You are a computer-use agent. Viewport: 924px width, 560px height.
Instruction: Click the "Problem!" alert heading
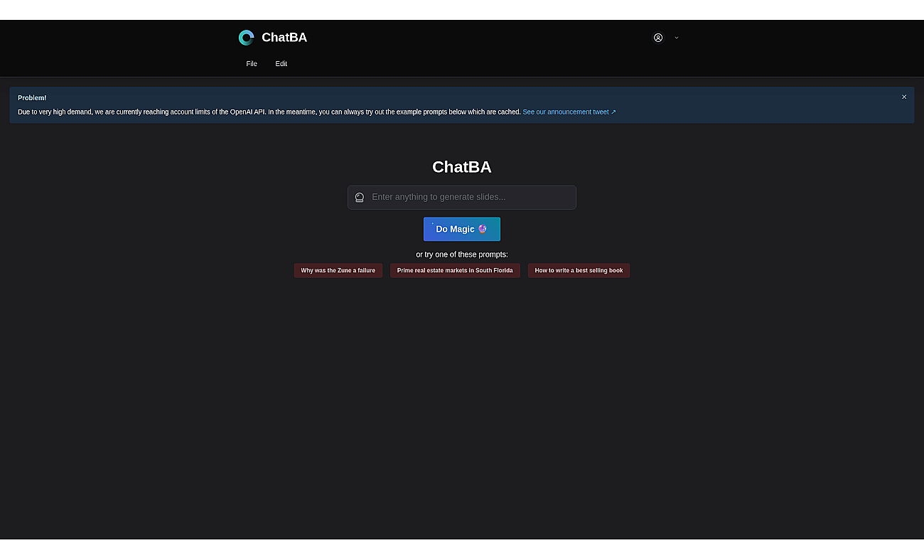pos(32,98)
